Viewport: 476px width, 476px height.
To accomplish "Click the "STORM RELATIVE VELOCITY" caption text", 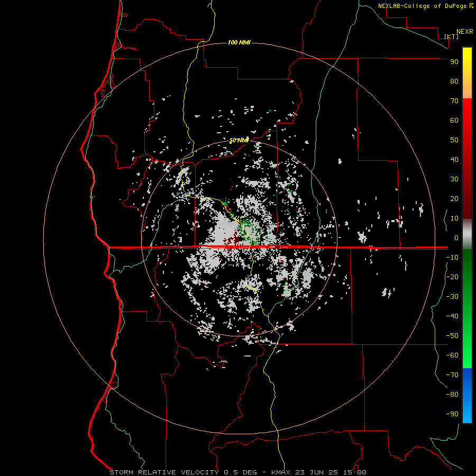I will tap(164, 472).
